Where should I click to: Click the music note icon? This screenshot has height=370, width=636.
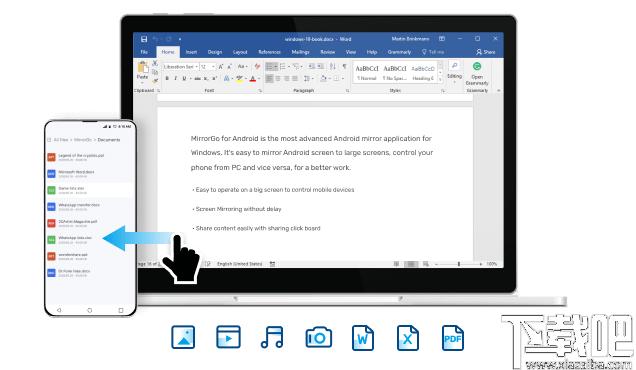[272, 338]
